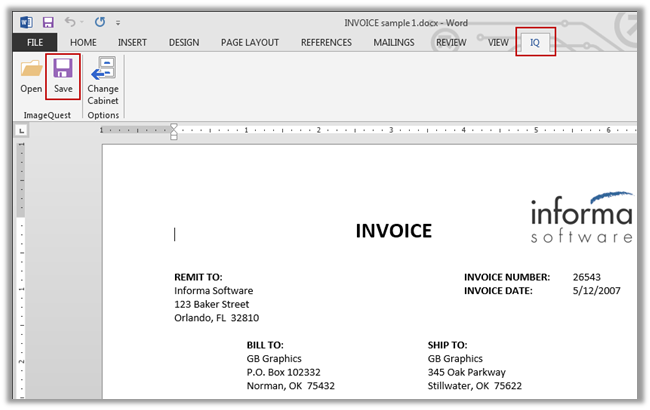The height and width of the screenshot is (410, 650).
Task: Click the INVOICE heading in document
Action: [x=394, y=231]
